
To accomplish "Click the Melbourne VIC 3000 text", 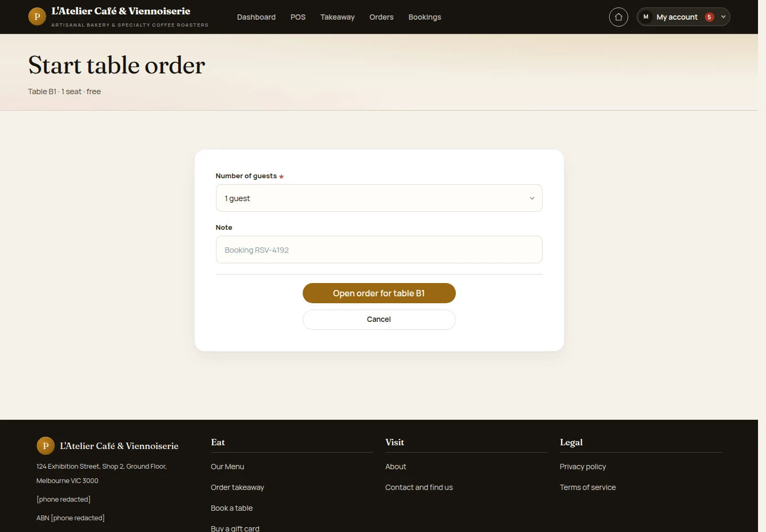I will pyautogui.click(x=67, y=481).
